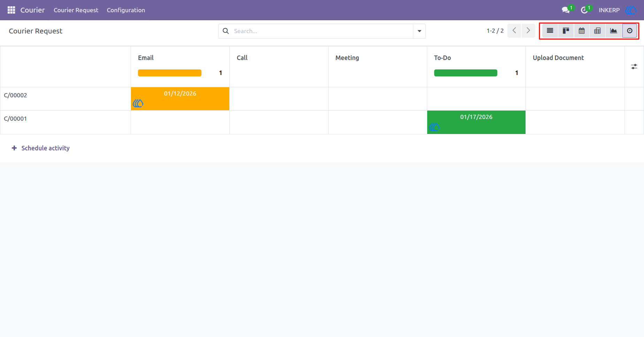Select the activity clock view icon
644x337 pixels.
630,31
